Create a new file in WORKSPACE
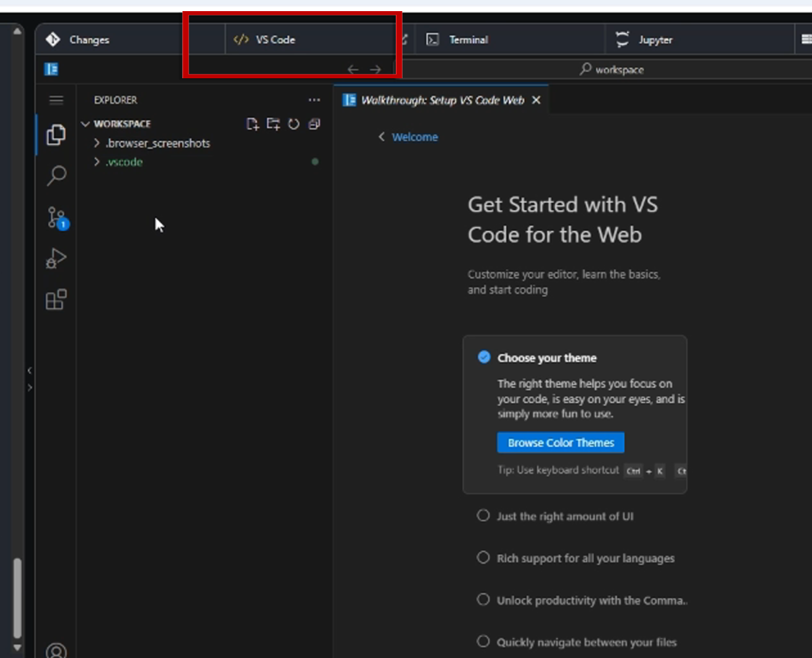 [x=253, y=124]
